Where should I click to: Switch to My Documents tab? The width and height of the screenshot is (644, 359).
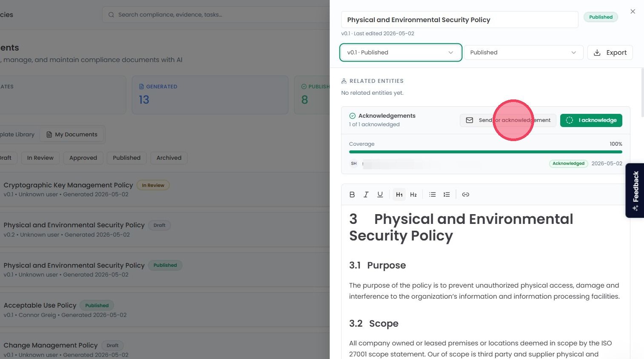tap(72, 135)
